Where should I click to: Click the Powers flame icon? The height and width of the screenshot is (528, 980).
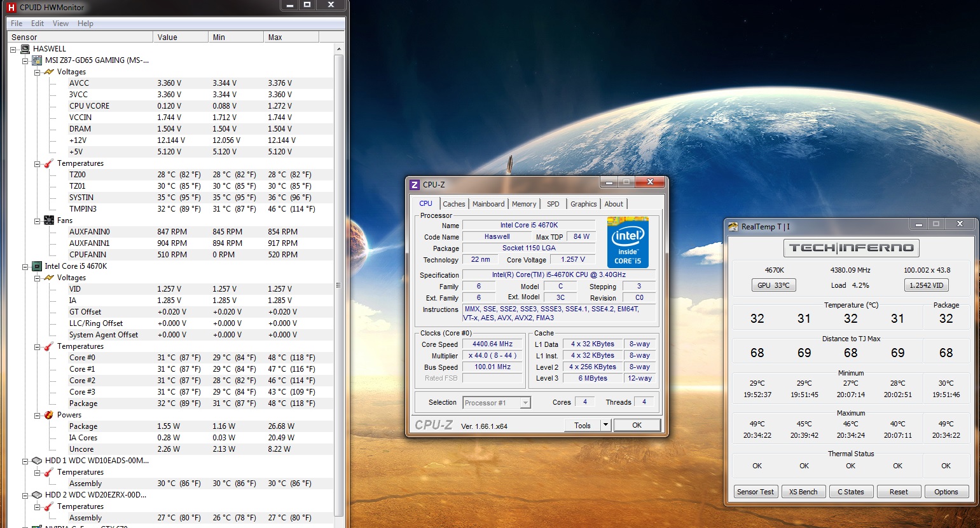(x=49, y=415)
